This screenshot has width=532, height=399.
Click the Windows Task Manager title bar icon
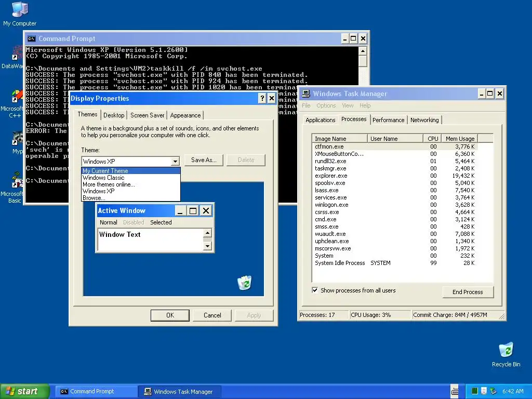click(x=306, y=94)
